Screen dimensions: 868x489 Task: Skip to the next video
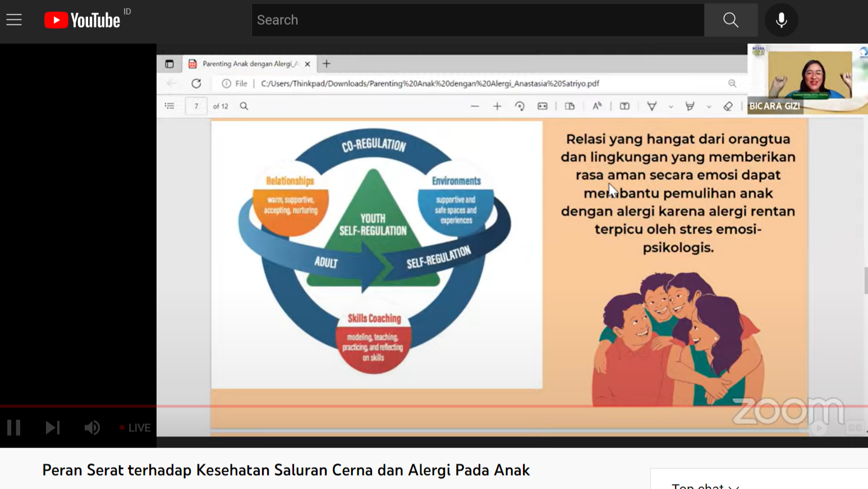click(x=52, y=428)
